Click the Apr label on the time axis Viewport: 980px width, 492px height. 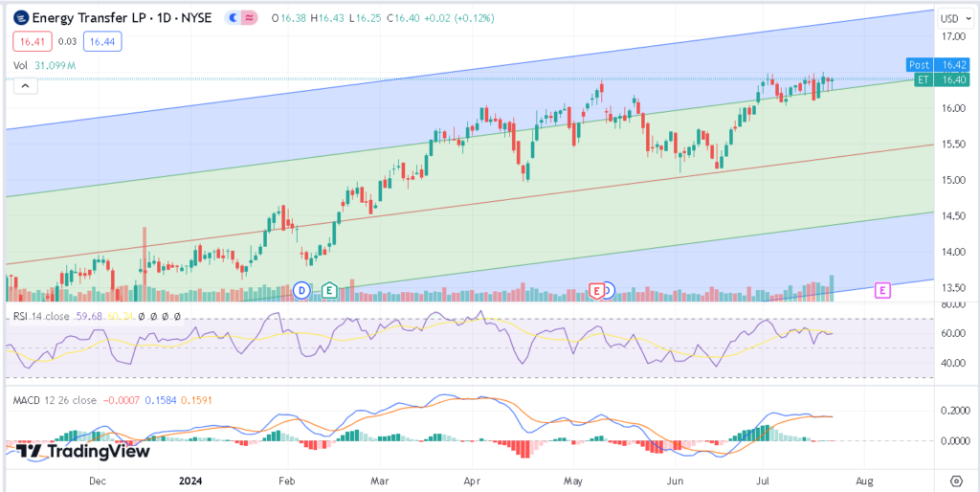pos(472,481)
